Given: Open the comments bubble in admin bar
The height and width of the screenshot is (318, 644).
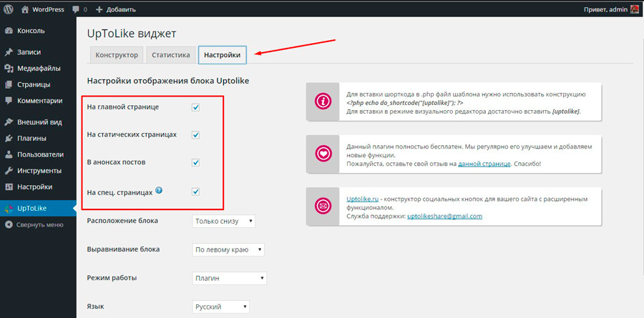Looking at the screenshot, I should 76,9.
